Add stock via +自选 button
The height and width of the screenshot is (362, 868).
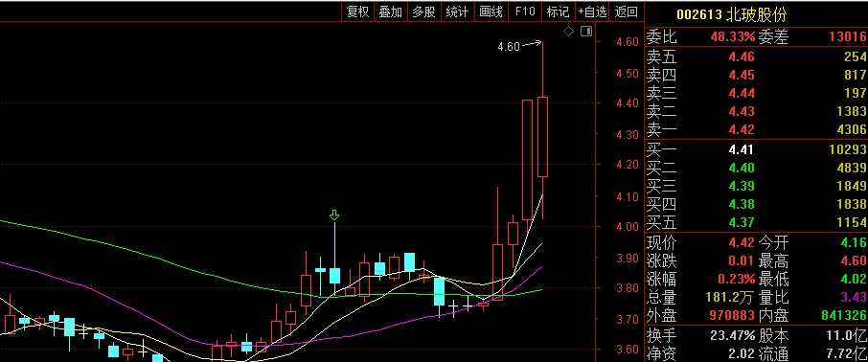[x=592, y=11]
